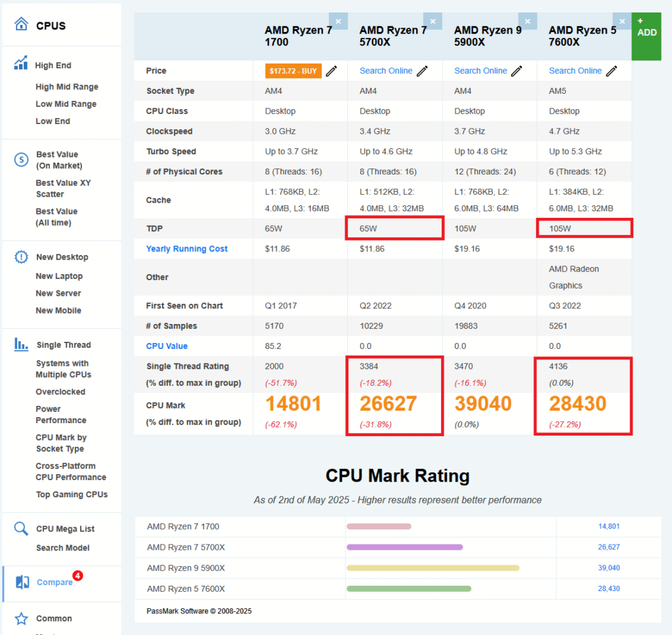Edit price pencil for Ryzen 9 5900X

tap(517, 71)
